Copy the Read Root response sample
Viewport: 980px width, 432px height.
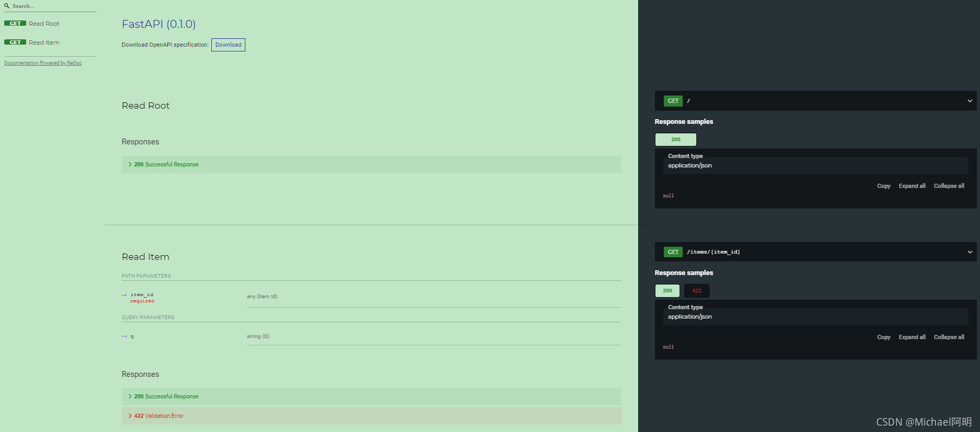[x=884, y=186]
